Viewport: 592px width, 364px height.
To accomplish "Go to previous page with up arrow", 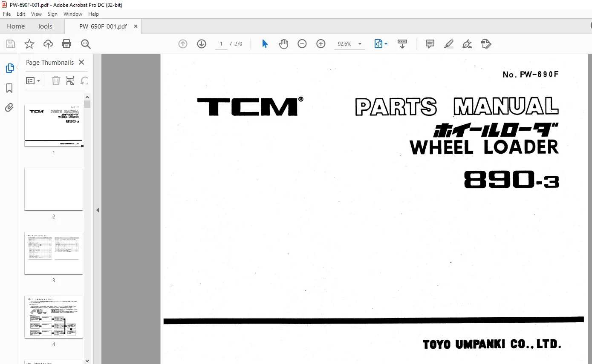I will click(x=183, y=44).
